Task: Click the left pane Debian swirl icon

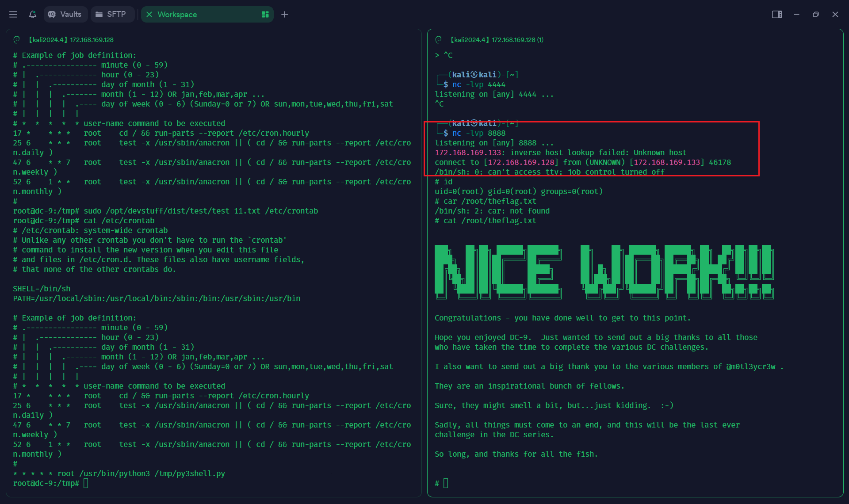Action: tap(17, 40)
